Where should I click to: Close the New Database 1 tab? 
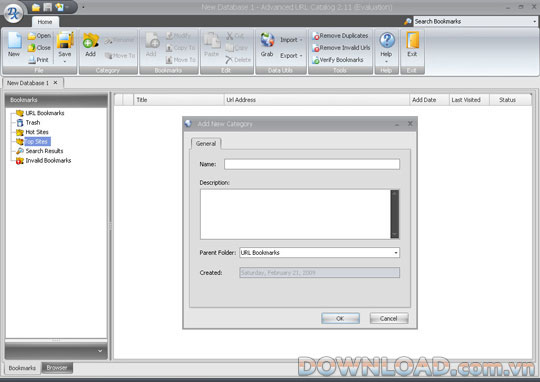[x=55, y=83]
